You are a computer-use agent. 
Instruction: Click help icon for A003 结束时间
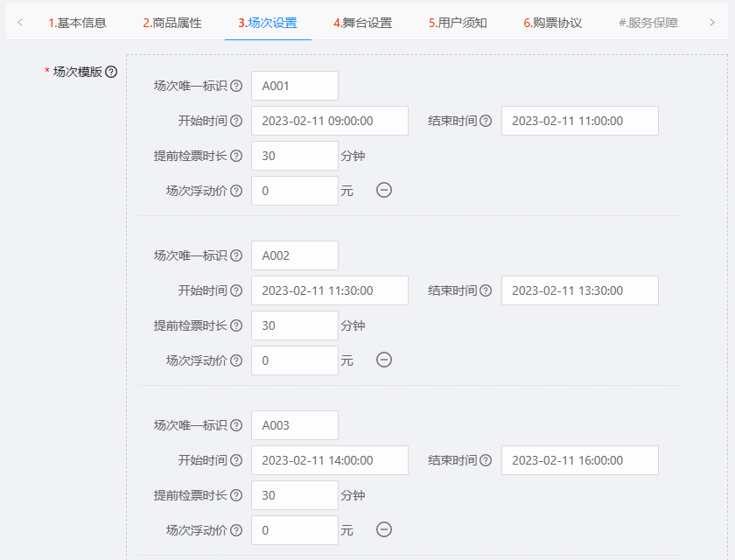point(486,460)
